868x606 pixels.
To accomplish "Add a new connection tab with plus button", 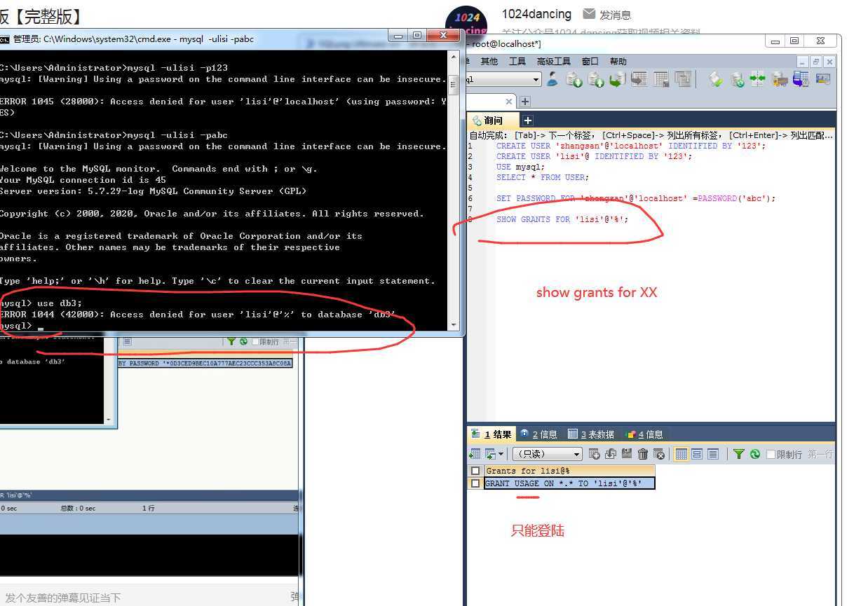I will coord(525,101).
